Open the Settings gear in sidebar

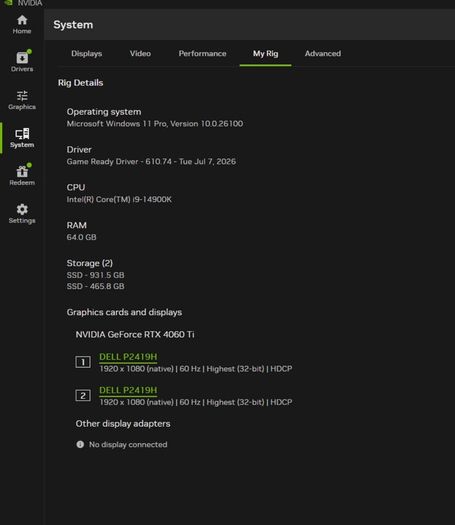(22, 214)
